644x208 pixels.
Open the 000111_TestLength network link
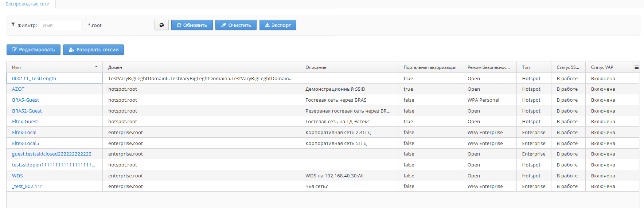[34, 78]
